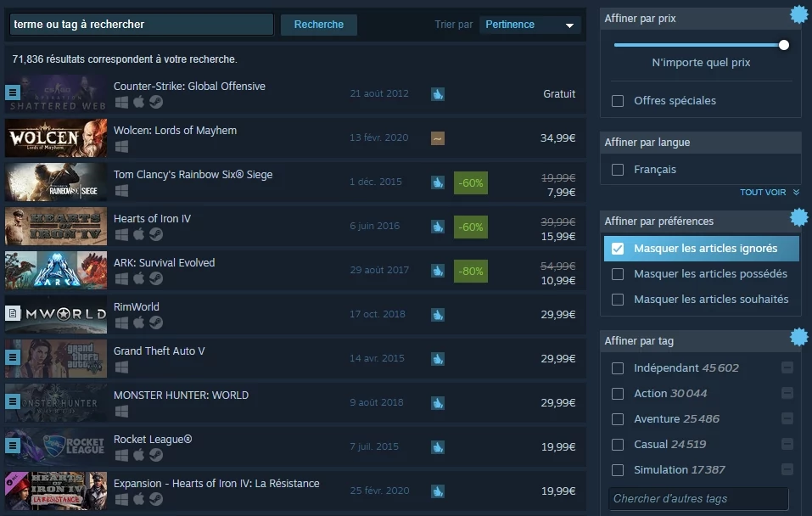The width and height of the screenshot is (812, 516).
Task: Click the SteamOS icon under ARK: Survival Evolved
Action: (x=156, y=278)
